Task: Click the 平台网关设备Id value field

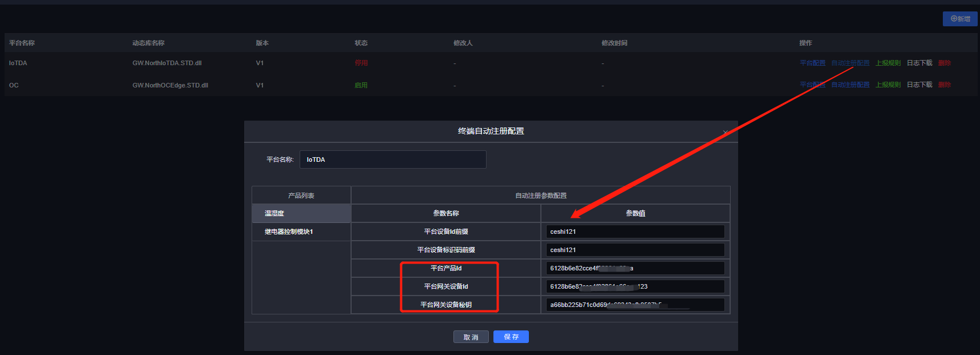Action: coord(635,286)
